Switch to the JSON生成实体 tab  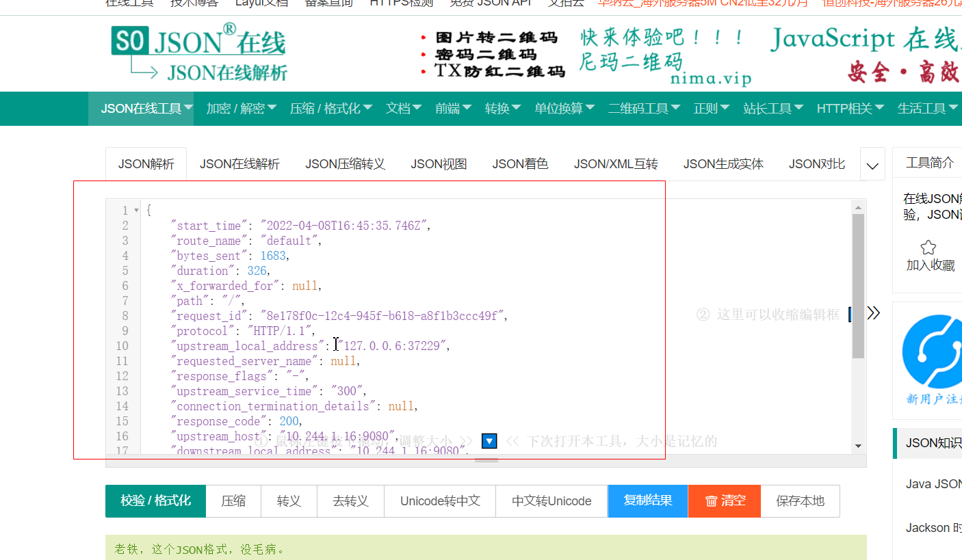(723, 164)
